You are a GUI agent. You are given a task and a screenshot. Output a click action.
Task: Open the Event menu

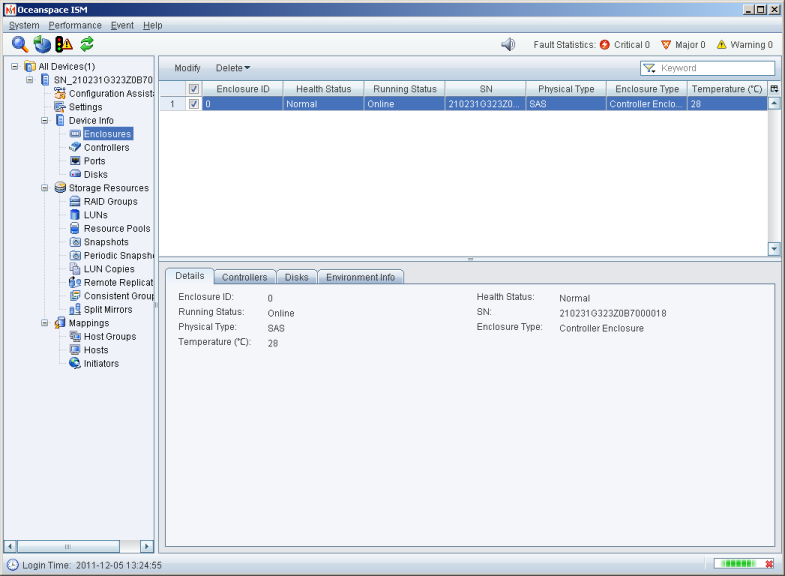(x=122, y=26)
